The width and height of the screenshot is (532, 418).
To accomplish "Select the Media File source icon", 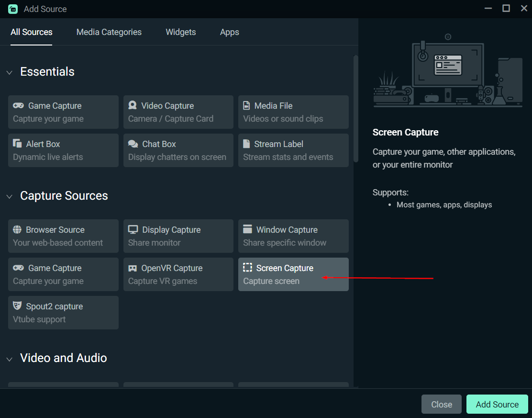I will (247, 105).
